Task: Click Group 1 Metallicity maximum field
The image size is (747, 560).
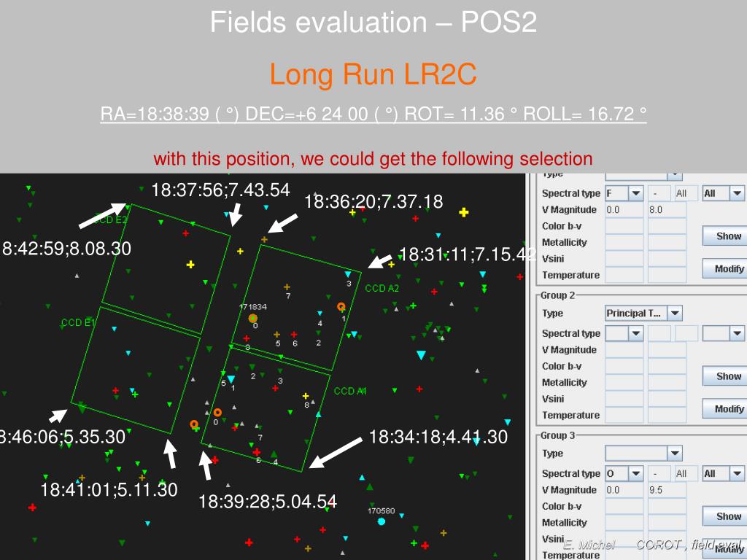Action: tap(667, 242)
